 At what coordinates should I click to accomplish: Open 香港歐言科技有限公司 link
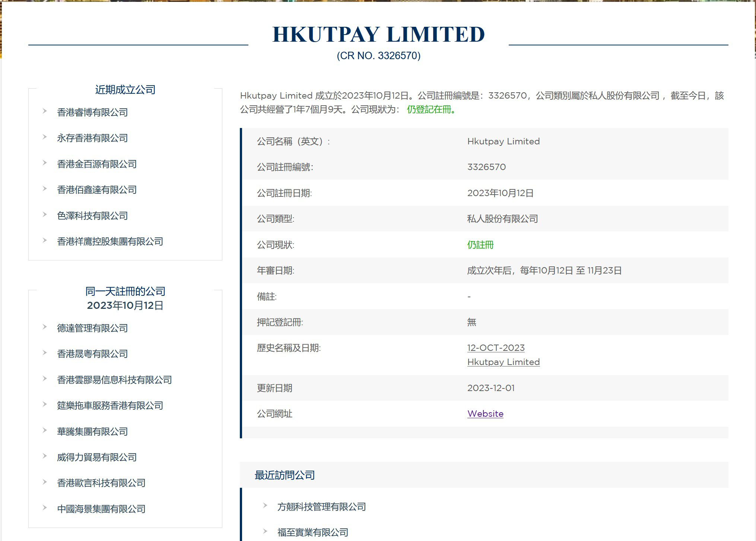coord(101,483)
